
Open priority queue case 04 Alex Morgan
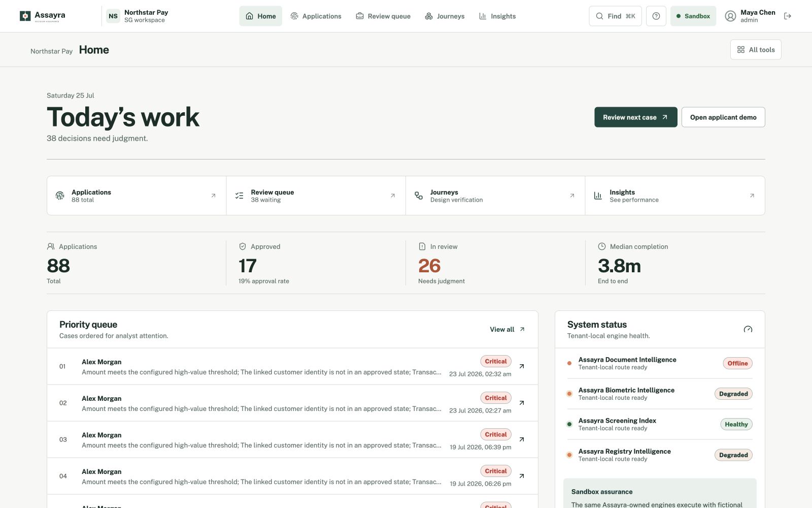(292, 476)
